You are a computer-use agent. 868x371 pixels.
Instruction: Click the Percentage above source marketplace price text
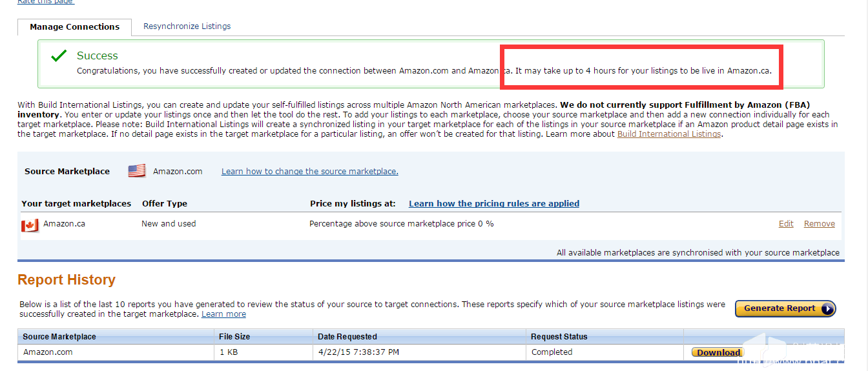coord(402,224)
